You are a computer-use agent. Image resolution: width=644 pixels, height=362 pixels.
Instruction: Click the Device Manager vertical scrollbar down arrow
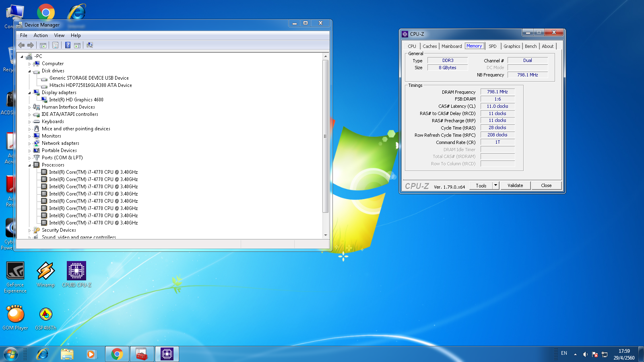(x=326, y=235)
